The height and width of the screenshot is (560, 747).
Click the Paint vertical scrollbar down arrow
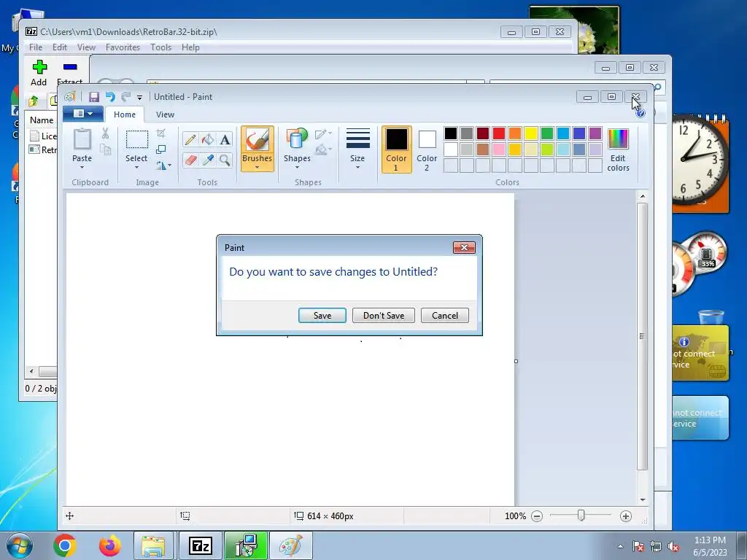[x=643, y=499]
